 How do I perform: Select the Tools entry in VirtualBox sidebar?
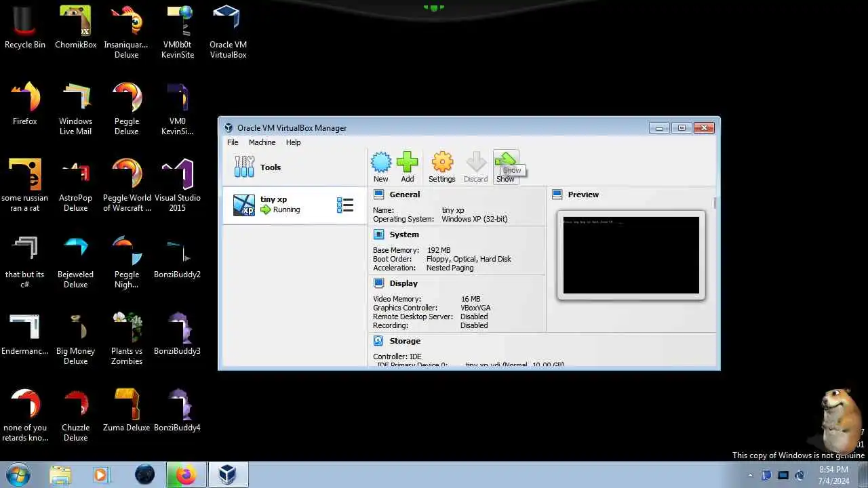(295, 167)
